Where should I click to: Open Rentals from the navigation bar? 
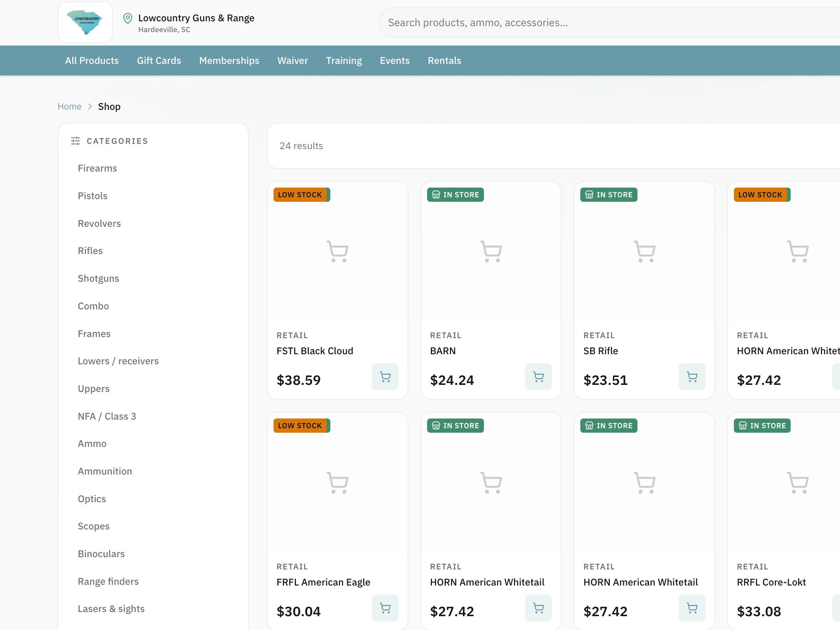[445, 61]
